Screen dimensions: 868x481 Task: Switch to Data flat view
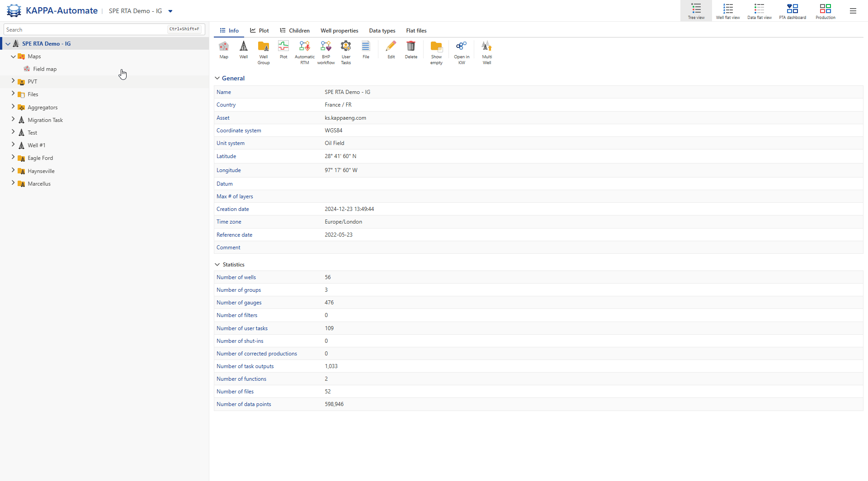(759, 11)
